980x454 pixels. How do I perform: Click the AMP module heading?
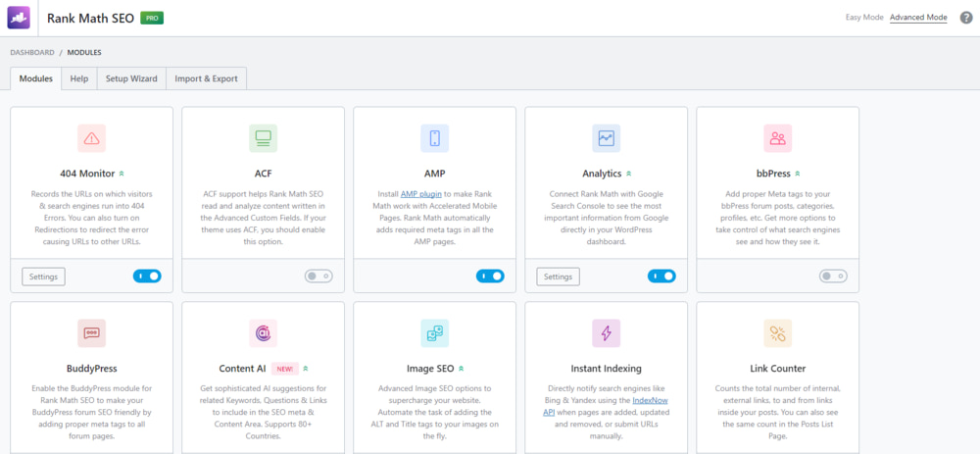[x=434, y=174]
